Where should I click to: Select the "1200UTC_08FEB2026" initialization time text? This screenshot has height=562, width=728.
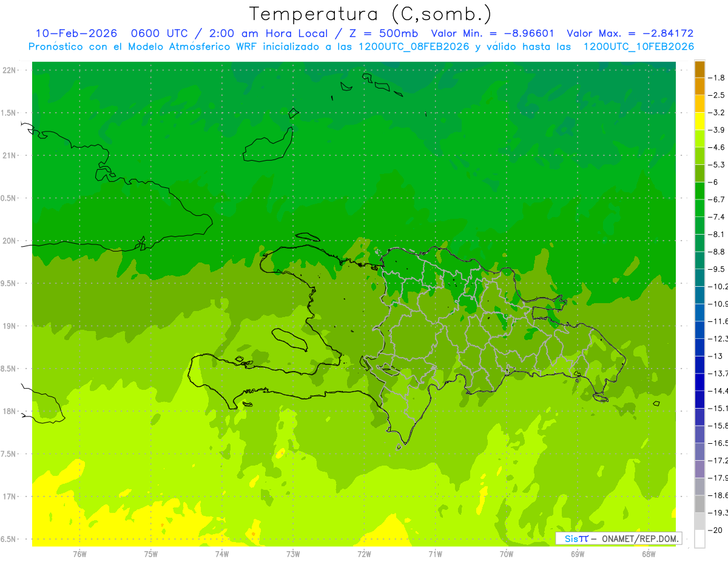[x=414, y=47]
